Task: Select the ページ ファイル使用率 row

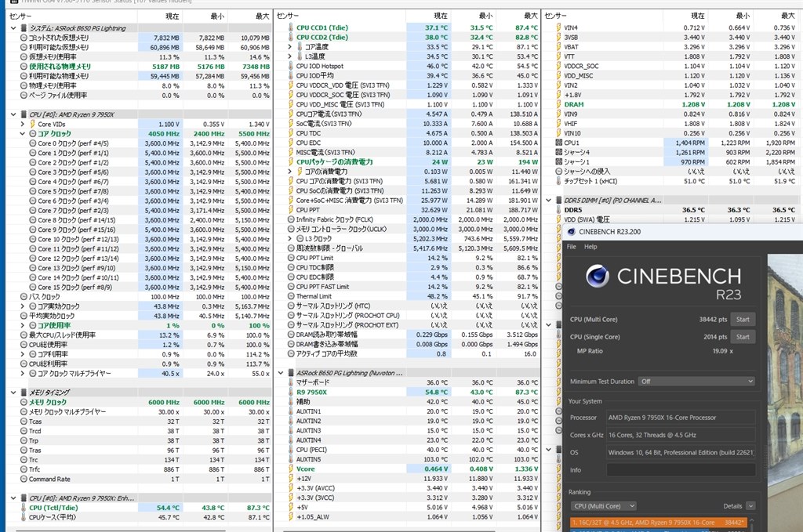Action: 140,95
